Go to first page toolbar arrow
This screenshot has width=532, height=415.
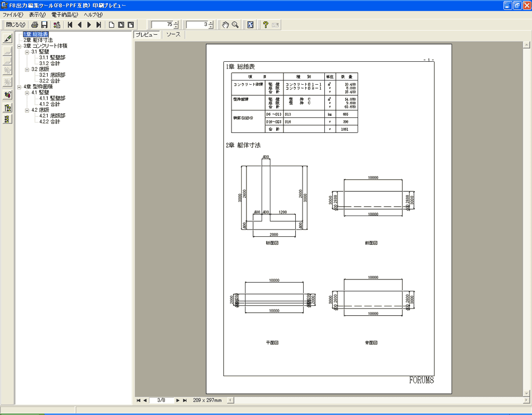pyautogui.click(x=70, y=25)
